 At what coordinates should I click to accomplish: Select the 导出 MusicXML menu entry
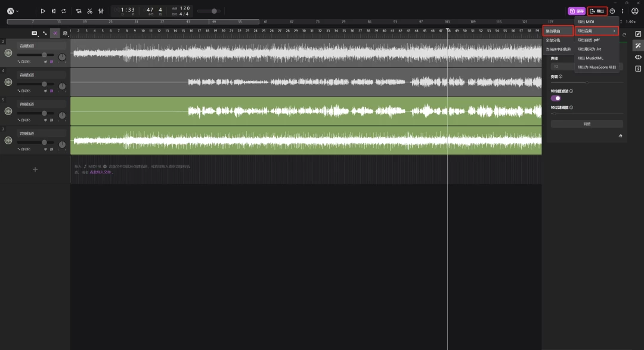596,58
